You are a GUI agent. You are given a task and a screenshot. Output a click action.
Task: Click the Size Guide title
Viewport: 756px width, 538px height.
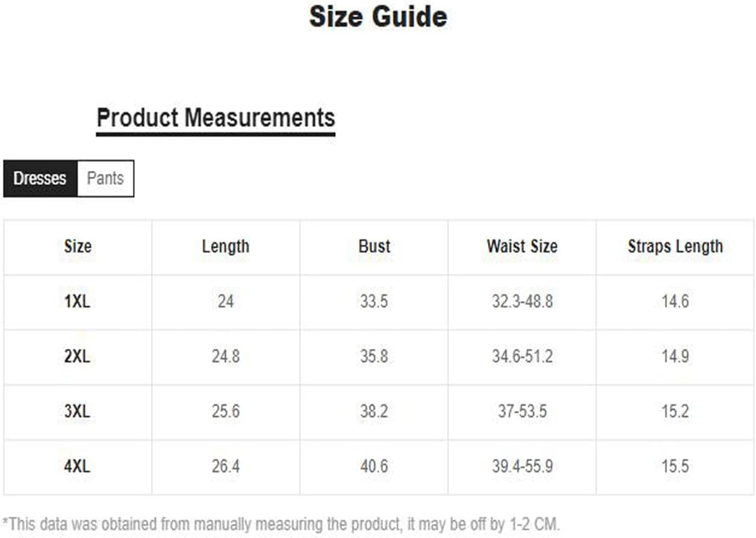tap(378, 16)
